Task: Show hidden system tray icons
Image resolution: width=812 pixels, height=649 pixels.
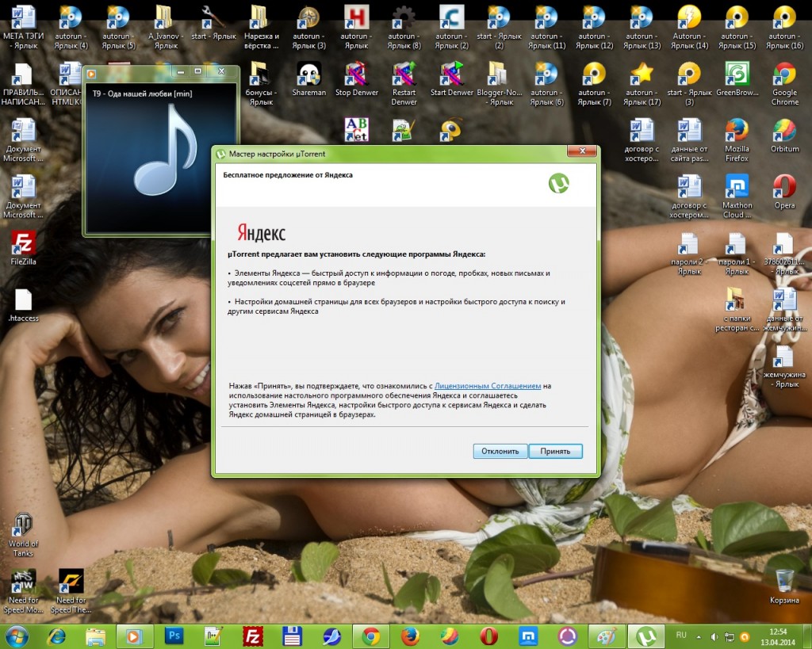Action: click(699, 636)
